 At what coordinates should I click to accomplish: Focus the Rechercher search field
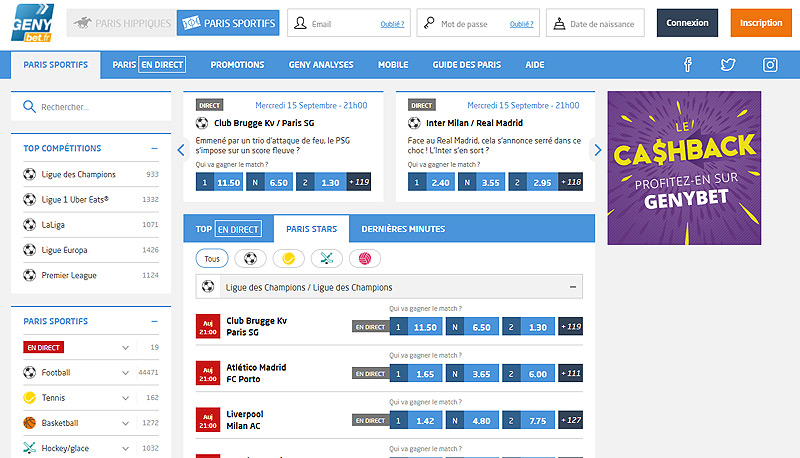[x=91, y=107]
